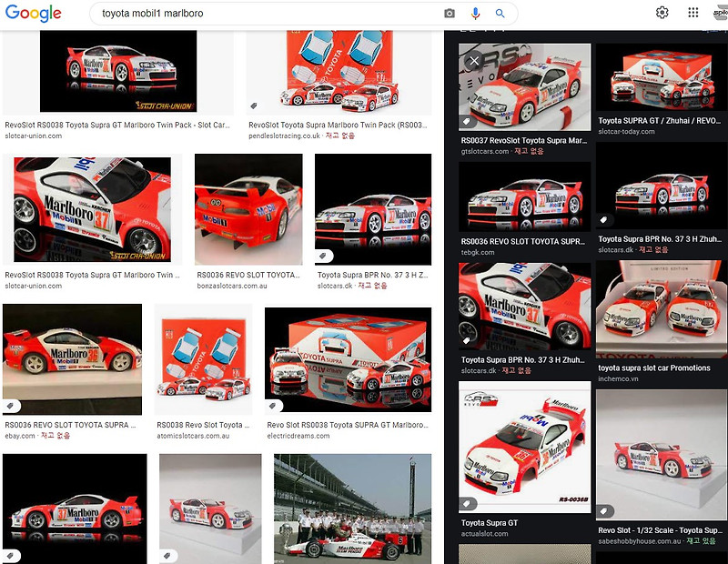This screenshot has height=564, width=728.
Task: Click product tag on sabeshobbyhouse Revo Slot image
Action: click(x=604, y=511)
